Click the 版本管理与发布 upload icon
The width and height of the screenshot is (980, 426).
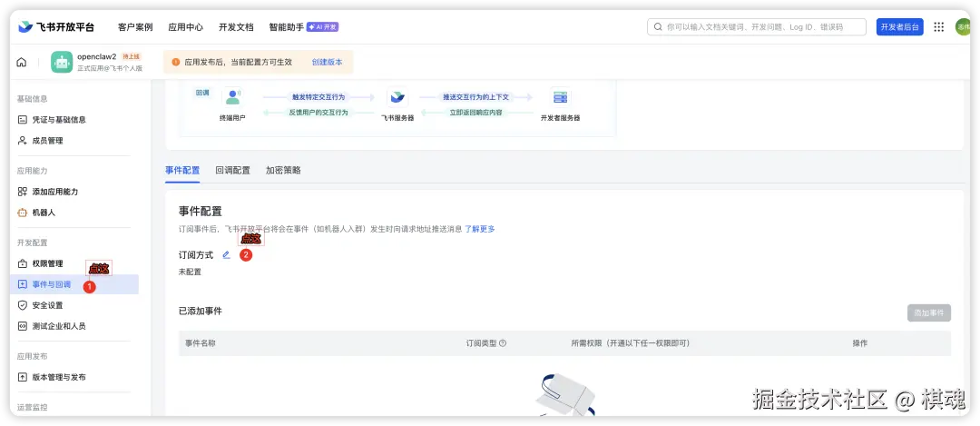(23, 377)
